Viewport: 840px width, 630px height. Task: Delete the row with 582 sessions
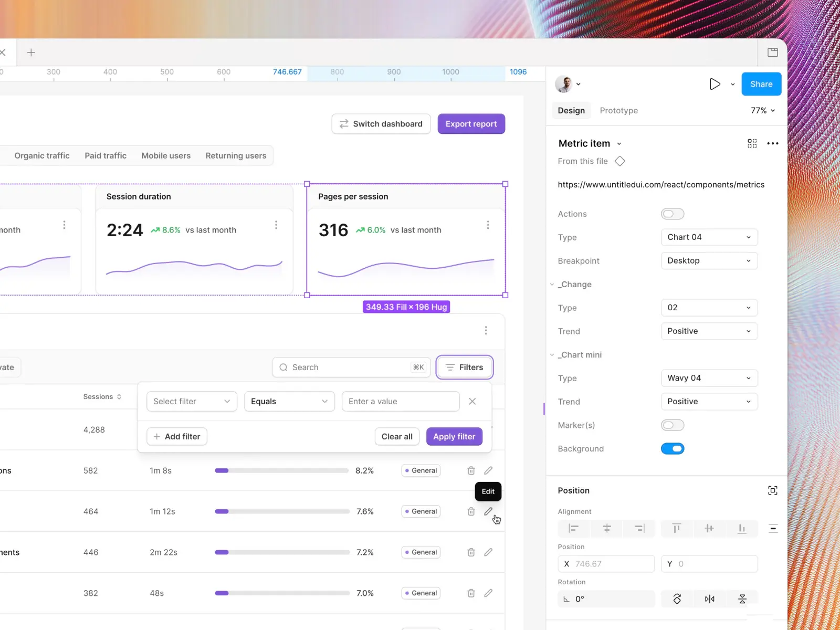(x=471, y=470)
